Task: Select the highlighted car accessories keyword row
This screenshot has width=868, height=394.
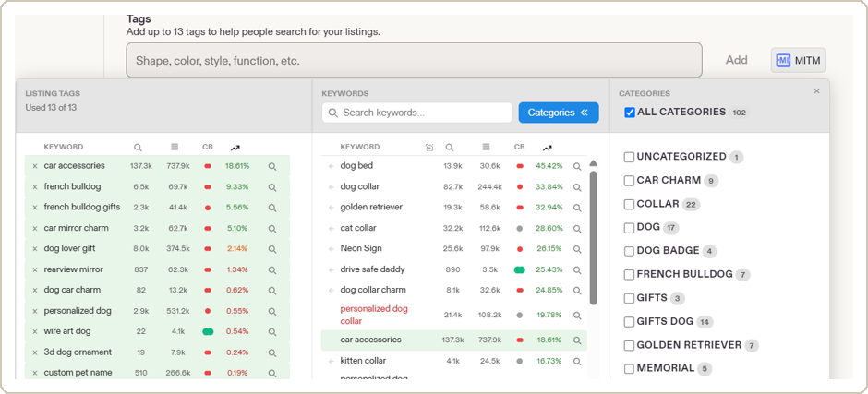Action: [x=454, y=340]
